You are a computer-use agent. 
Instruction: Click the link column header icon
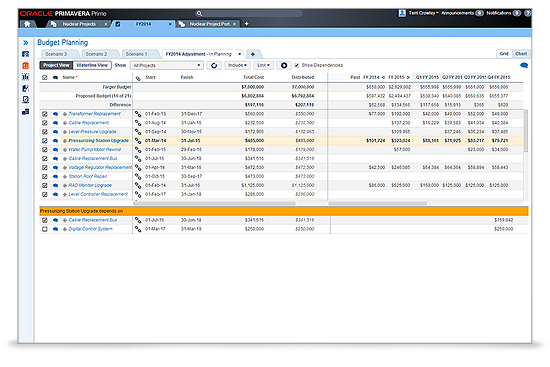click(138, 78)
